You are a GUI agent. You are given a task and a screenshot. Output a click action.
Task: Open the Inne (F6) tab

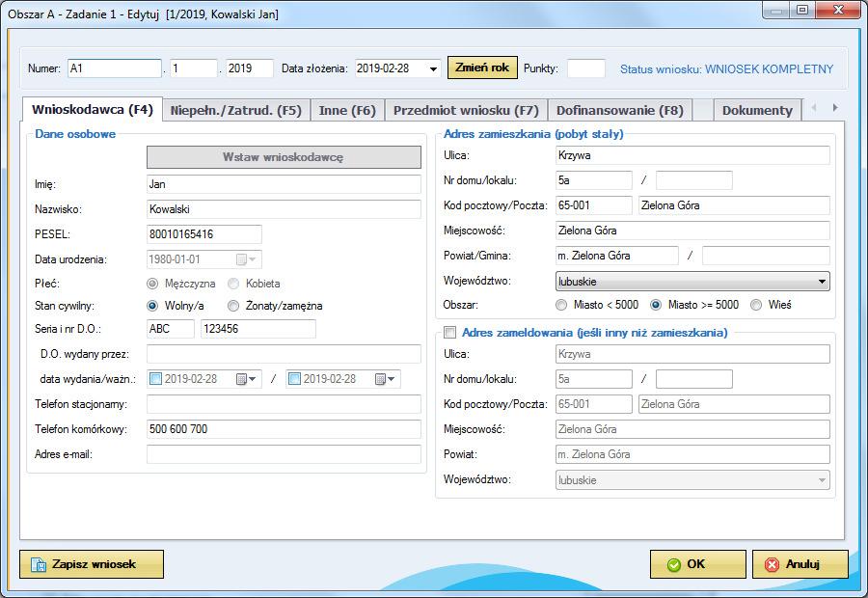(347, 110)
